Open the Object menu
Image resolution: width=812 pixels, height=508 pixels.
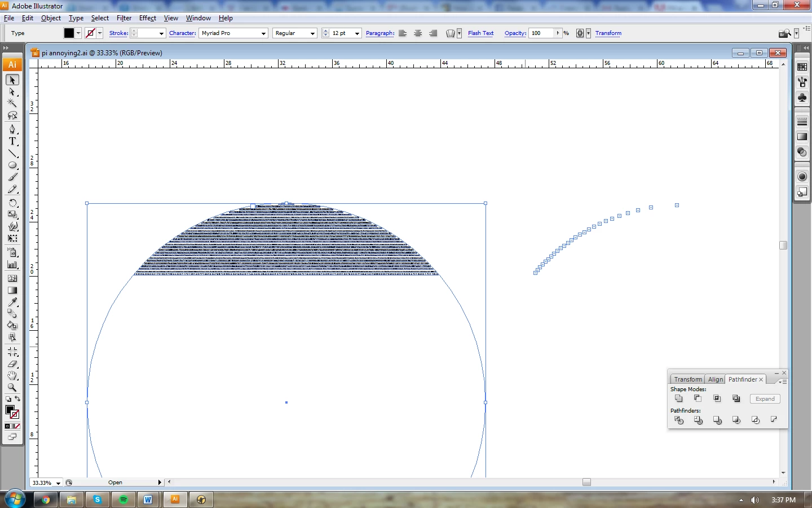[51, 18]
